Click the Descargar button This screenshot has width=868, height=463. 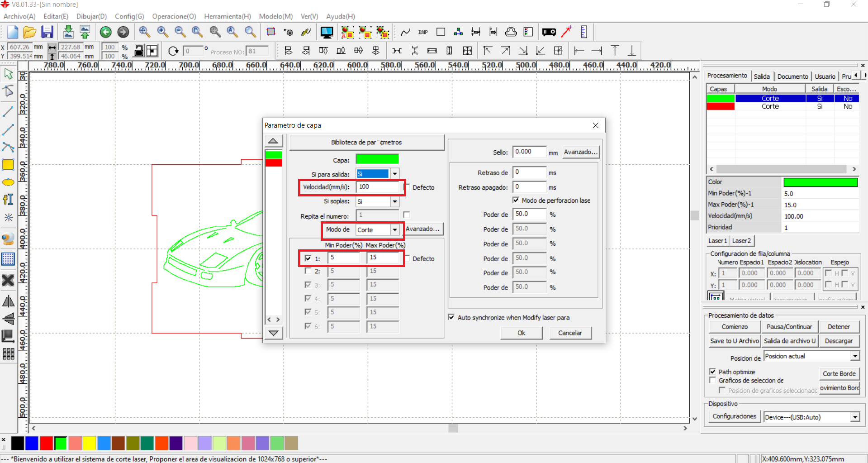(x=839, y=341)
